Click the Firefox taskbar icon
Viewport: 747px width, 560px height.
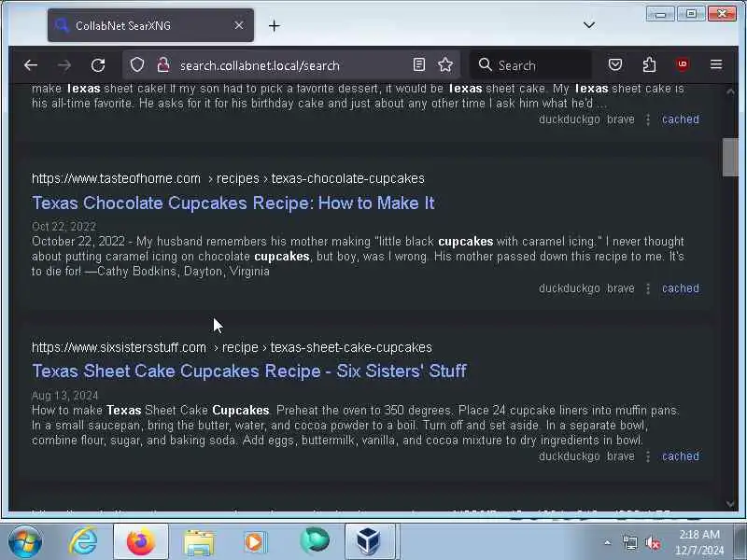pos(141,541)
